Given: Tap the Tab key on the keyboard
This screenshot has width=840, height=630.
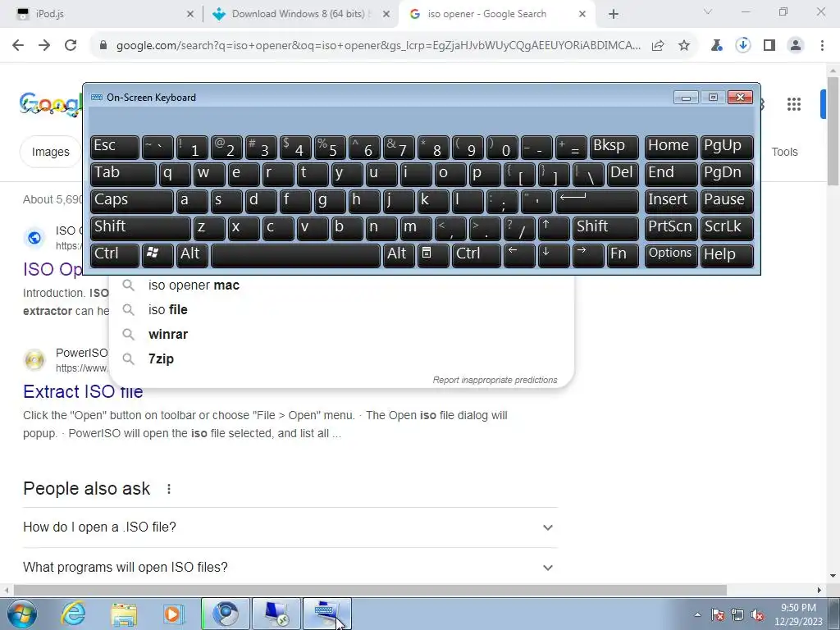Looking at the screenshot, I should coord(123,174).
